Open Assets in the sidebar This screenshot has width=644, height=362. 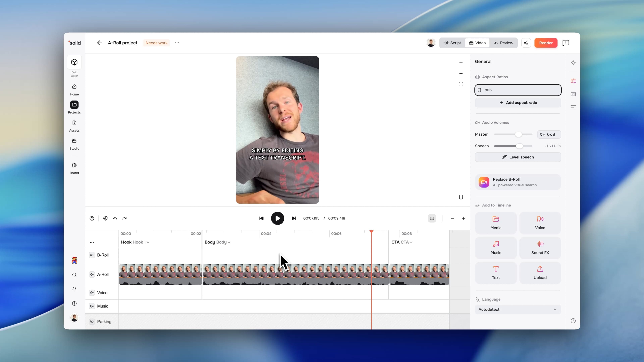coord(74,126)
